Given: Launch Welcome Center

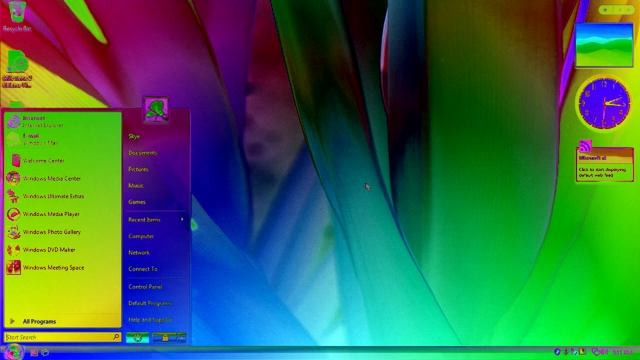Looking at the screenshot, I should [x=62, y=160].
